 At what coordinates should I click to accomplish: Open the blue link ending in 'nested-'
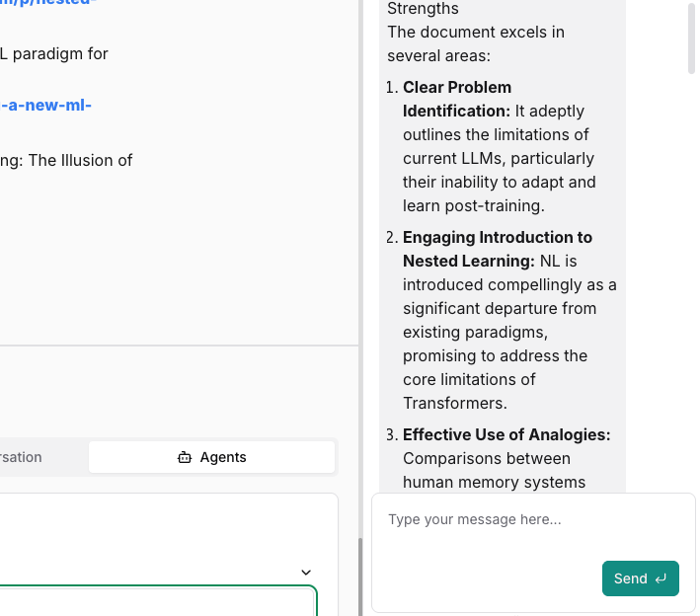tap(49, 3)
